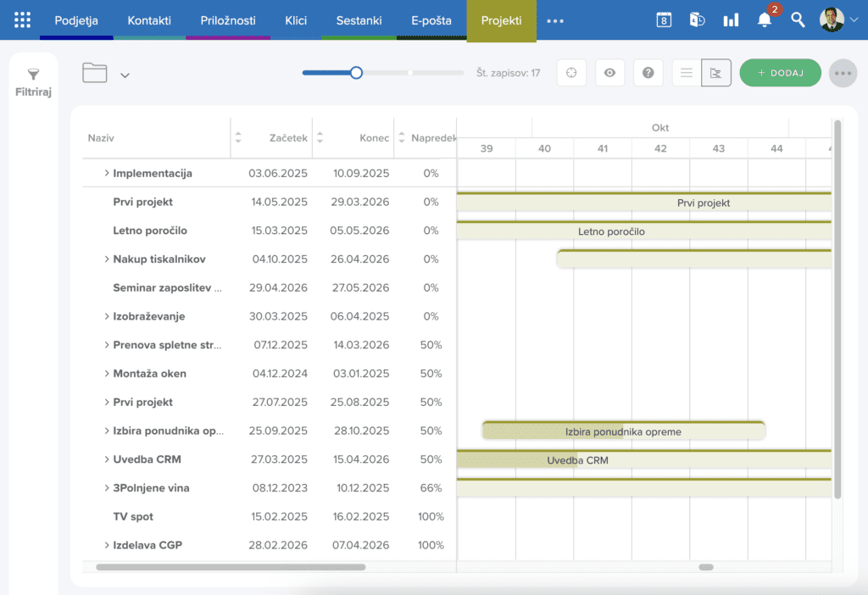This screenshot has height=595, width=868.
Task: Click the notifications bell icon
Action: [x=764, y=20]
